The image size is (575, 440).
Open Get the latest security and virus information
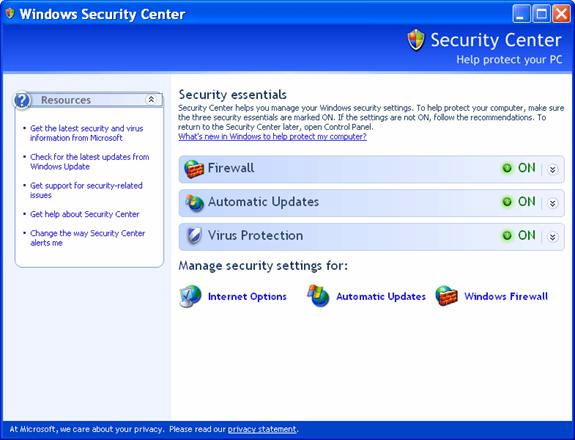tap(87, 133)
